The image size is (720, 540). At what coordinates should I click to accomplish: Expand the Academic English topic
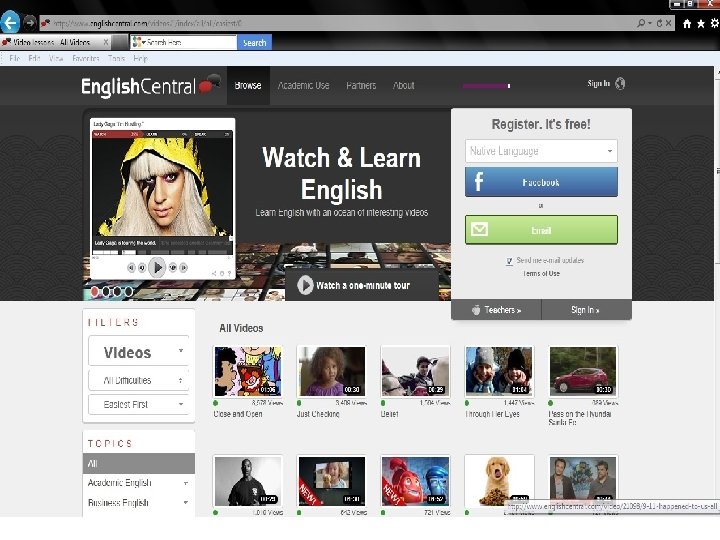pyautogui.click(x=186, y=483)
